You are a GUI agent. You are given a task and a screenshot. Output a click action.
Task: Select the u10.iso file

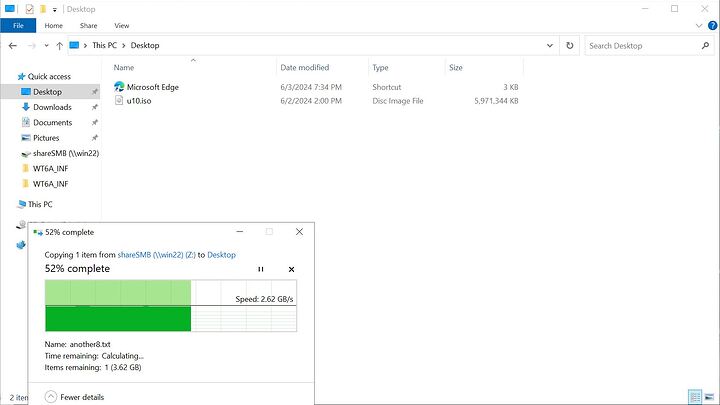[x=141, y=101]
